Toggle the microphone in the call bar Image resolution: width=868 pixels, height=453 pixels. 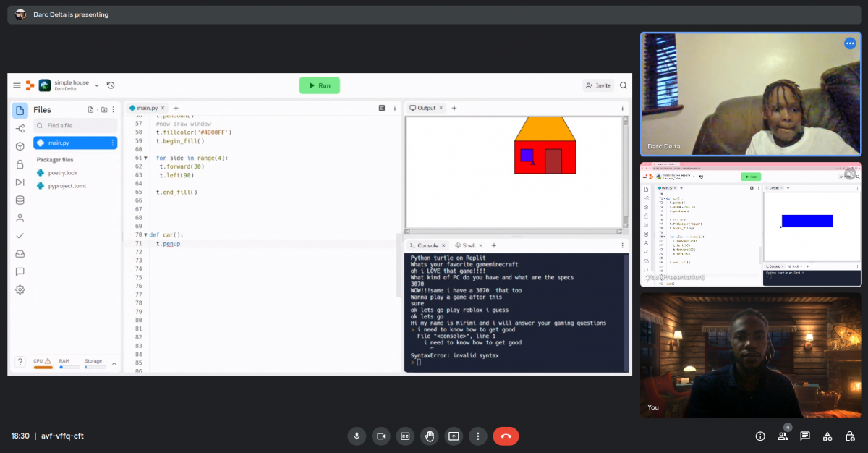click(356, 436)
